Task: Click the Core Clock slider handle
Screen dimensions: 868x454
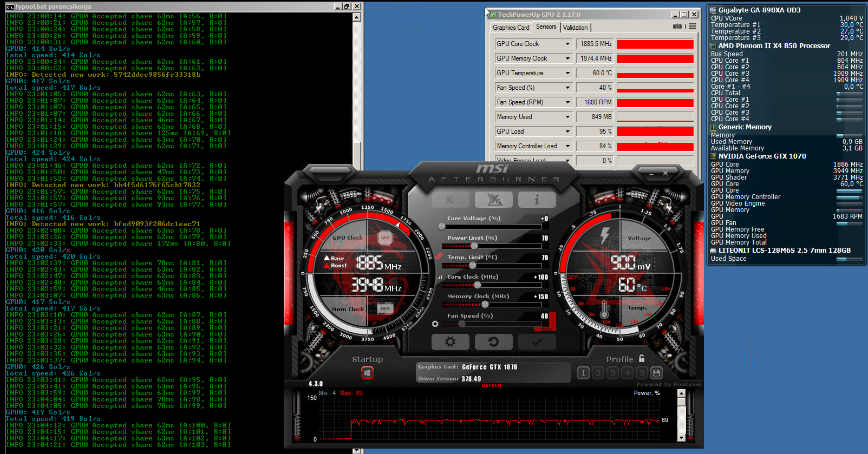Action: pos(477,285)
